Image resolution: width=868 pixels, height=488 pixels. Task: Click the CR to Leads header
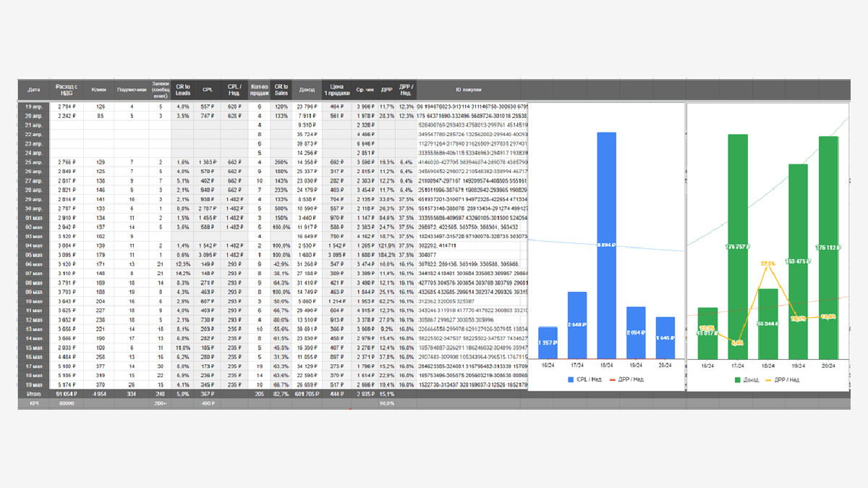tap(183, 91)
